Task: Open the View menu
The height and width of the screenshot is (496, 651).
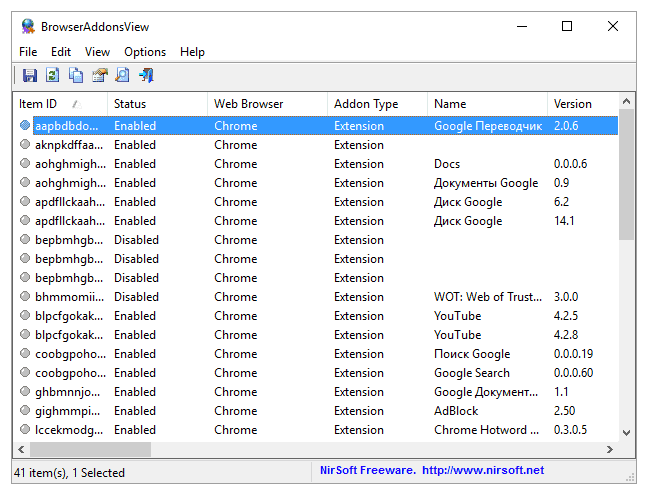Action: (x=97, y=52)
